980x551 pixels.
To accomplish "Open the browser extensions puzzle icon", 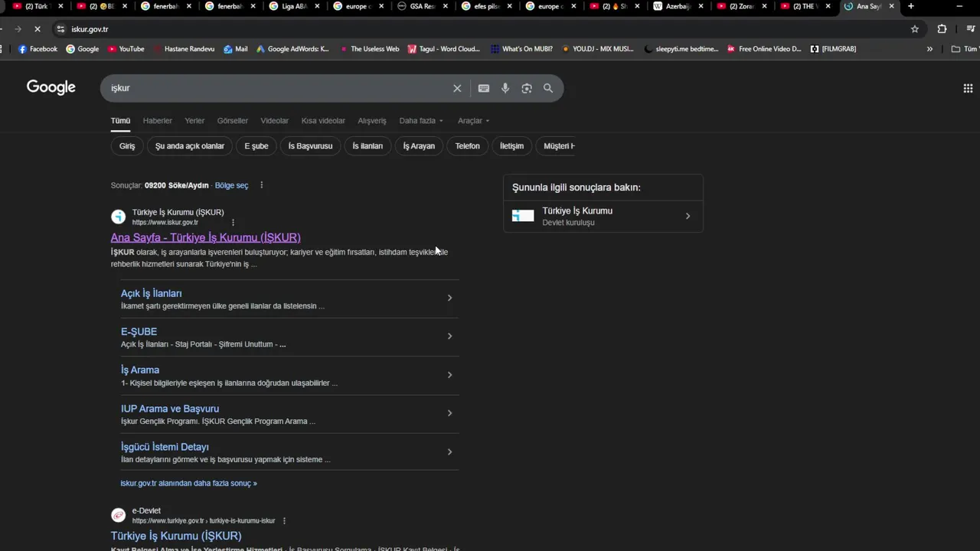I will pyautogui.click(x=942, y=29).
